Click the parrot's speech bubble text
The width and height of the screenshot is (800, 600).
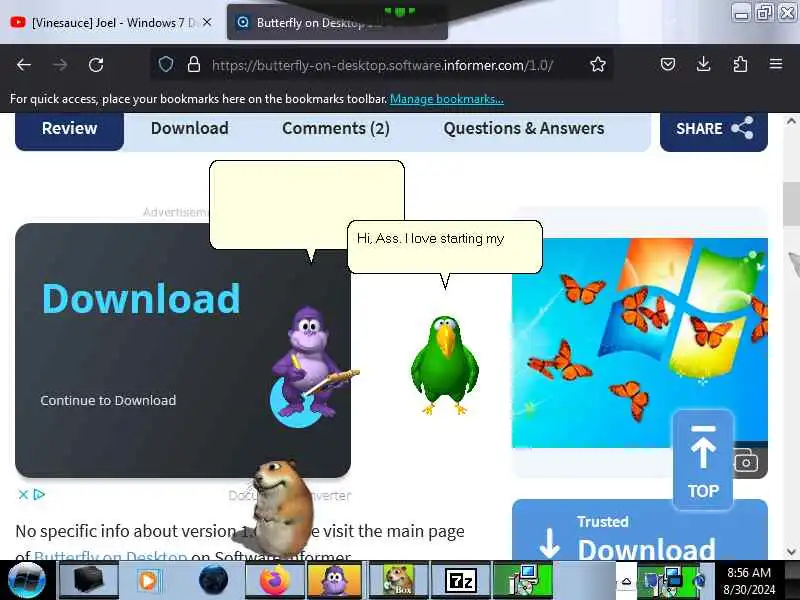(x=431, y=239)
